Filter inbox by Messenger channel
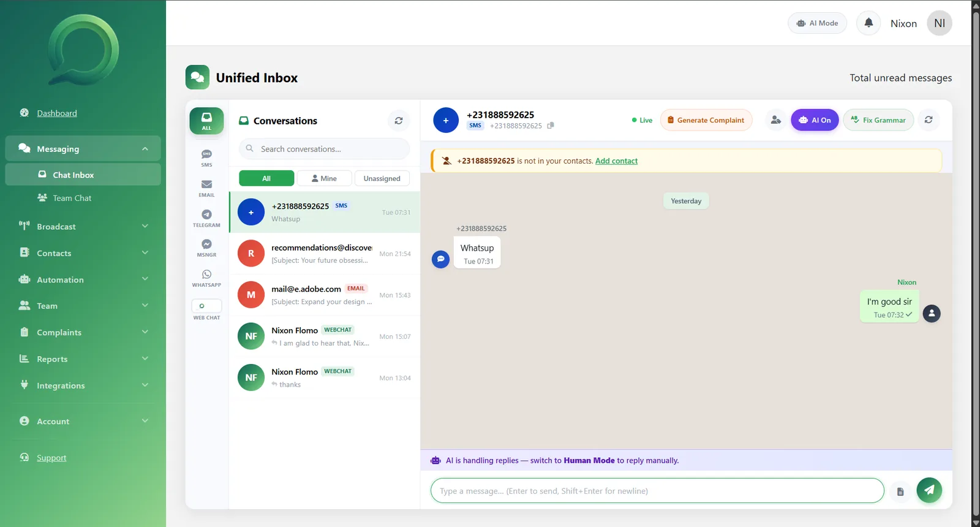This screenshot has width=980, height=527. (206, 248)
